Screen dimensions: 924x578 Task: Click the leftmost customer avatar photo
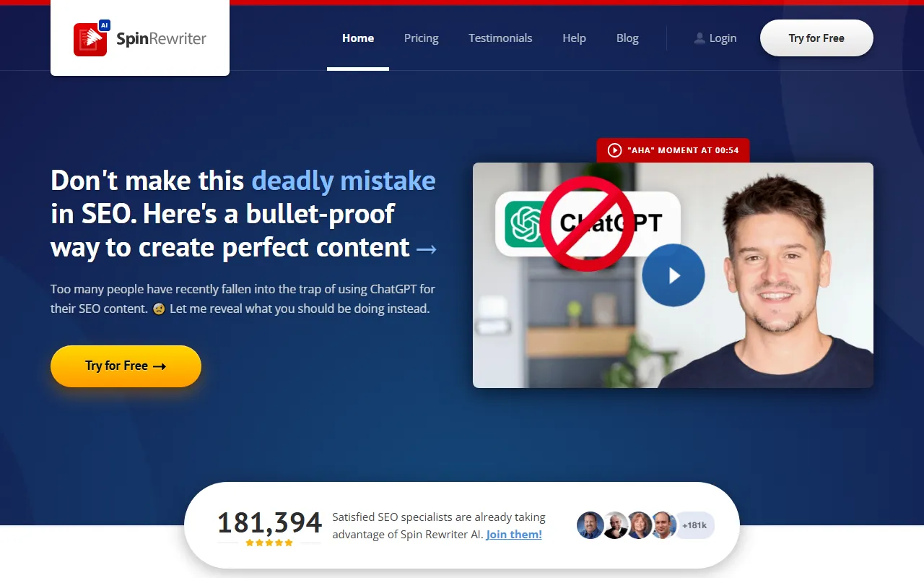pos(590,525)
